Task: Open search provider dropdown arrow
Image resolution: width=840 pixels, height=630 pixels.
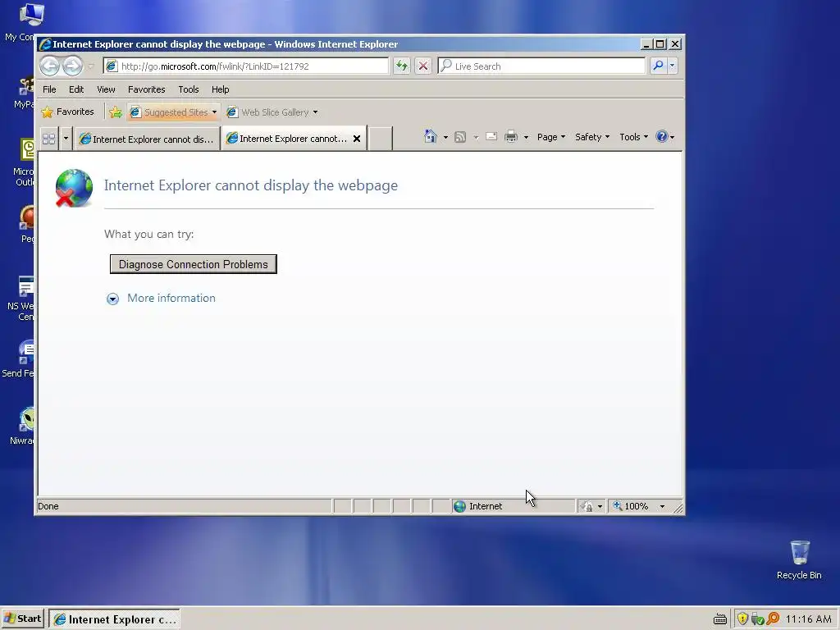Action: 672,66
